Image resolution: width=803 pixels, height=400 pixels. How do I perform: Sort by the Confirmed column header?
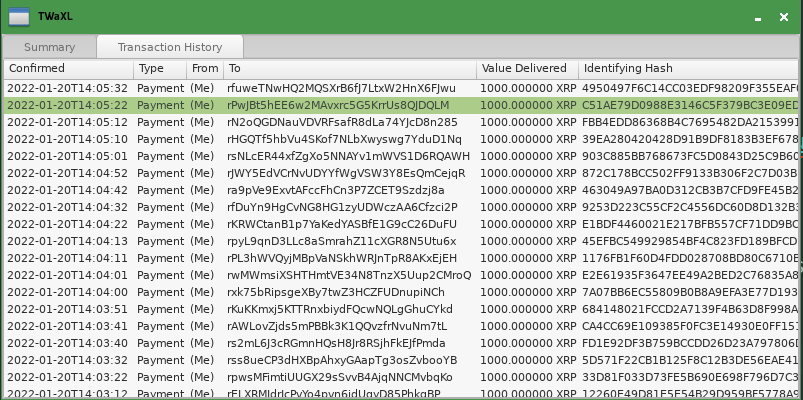point(67,69)
